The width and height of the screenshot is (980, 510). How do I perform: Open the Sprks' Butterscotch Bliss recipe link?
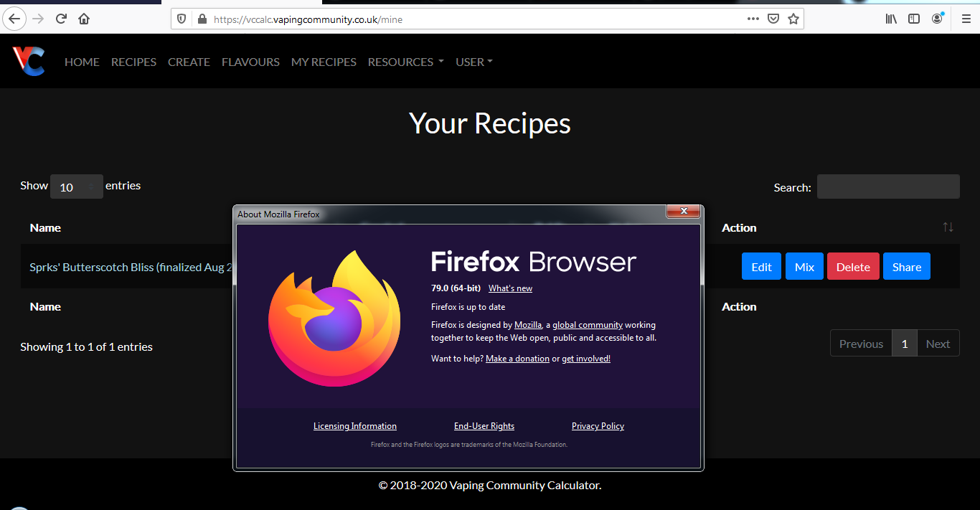point(131,267)
